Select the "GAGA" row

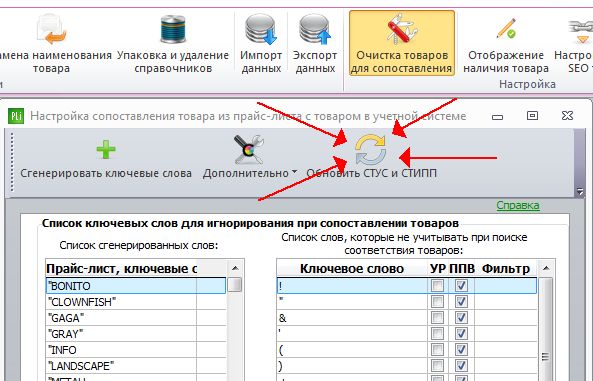pyautogui.click(x=136, y=318)
